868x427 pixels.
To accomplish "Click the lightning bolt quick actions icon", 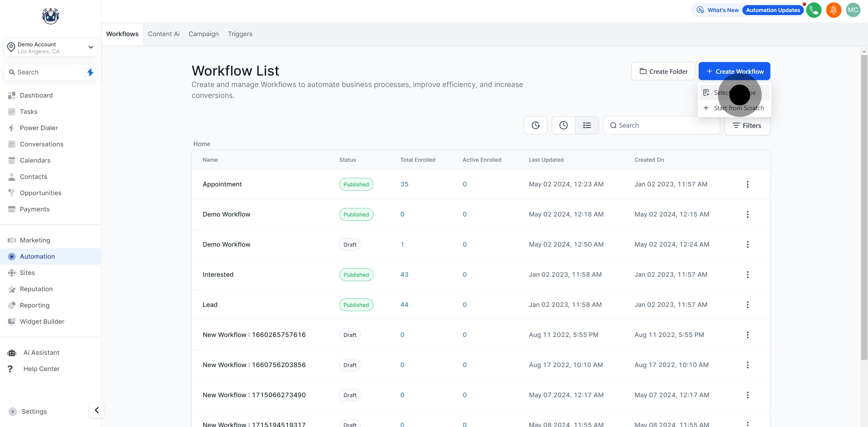I will point(90,72).
